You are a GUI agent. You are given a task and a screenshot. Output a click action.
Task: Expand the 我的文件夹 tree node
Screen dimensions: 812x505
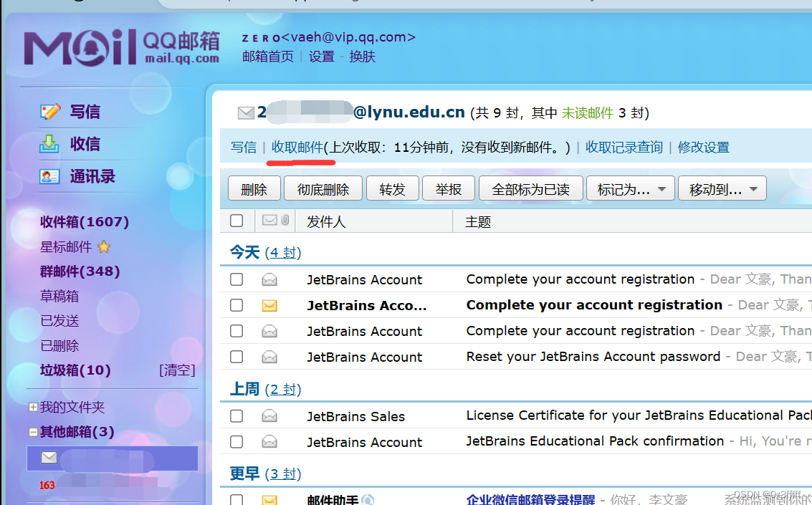tap(33, 407)
